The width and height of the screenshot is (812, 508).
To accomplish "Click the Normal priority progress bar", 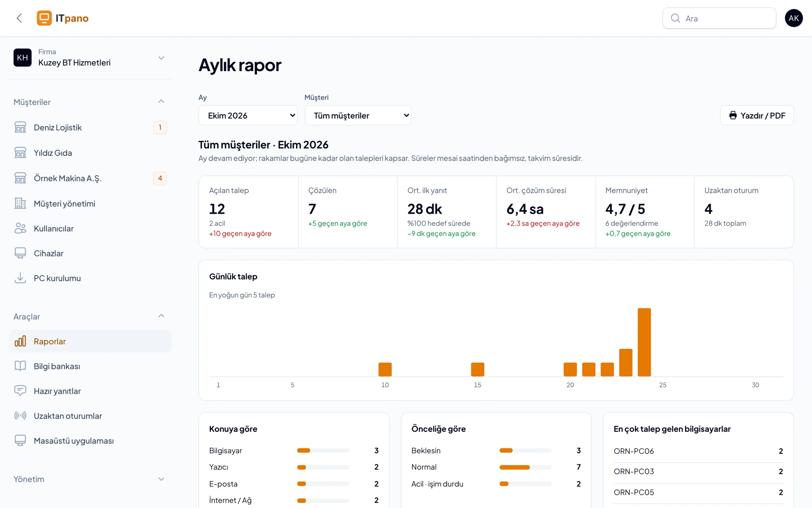I will (525, 467).
